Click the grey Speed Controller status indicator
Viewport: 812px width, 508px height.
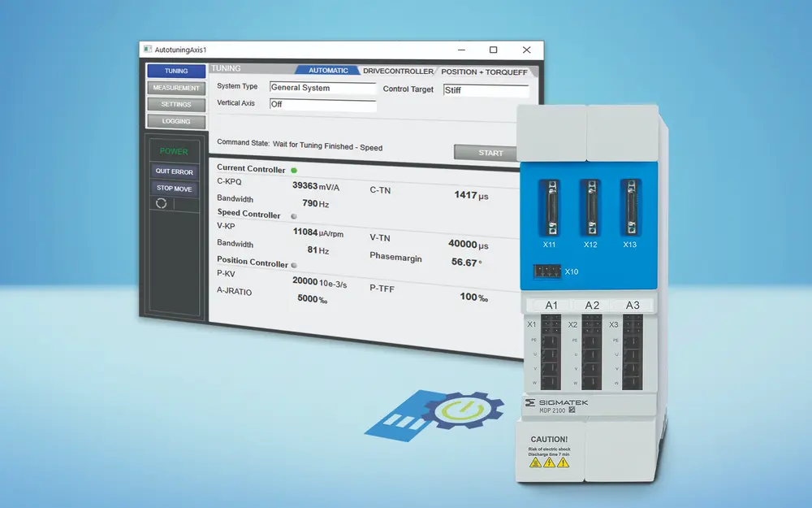coord(293,216)
